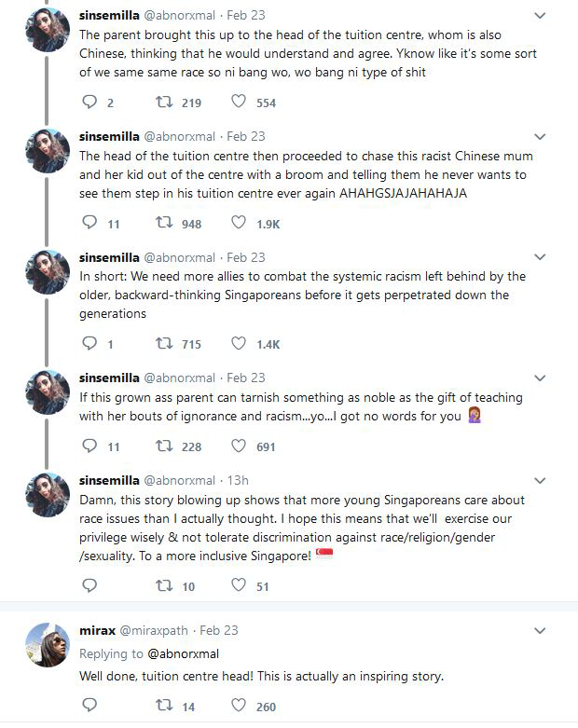Like the 'In short' tweet with 1.4K likes
578x728 pixels.
point(239,344)
